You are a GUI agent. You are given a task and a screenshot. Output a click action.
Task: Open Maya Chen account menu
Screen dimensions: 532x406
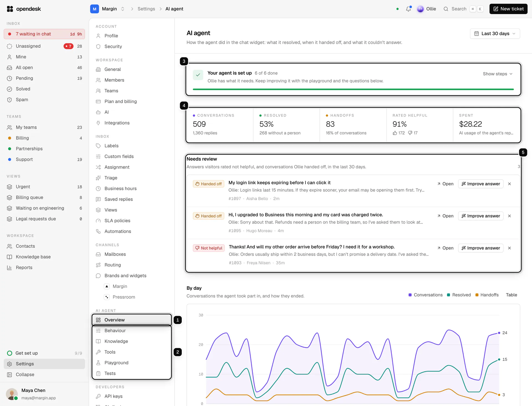click(44, 394)
